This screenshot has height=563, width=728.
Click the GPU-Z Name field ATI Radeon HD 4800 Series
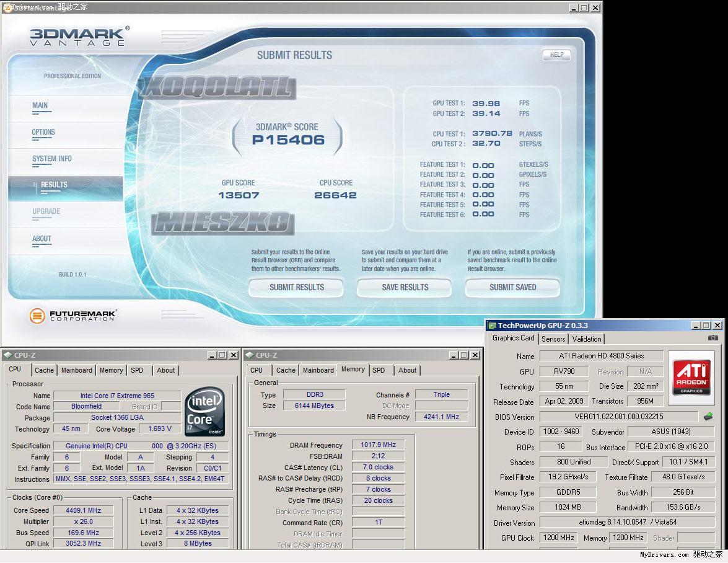coord(601,356)
